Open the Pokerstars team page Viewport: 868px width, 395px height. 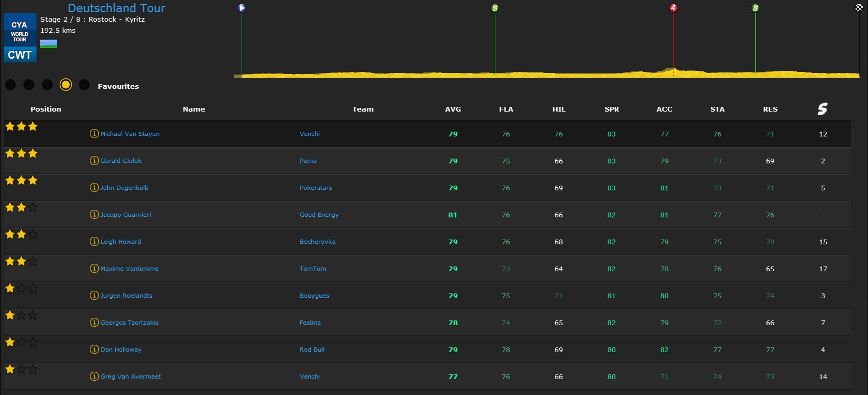[316, 188]
